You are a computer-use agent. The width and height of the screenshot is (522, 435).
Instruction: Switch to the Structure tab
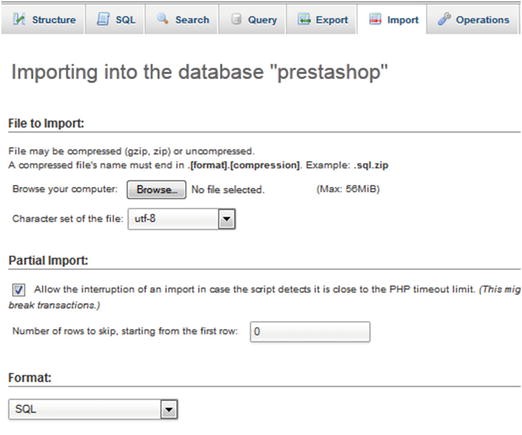pos(43,19)
